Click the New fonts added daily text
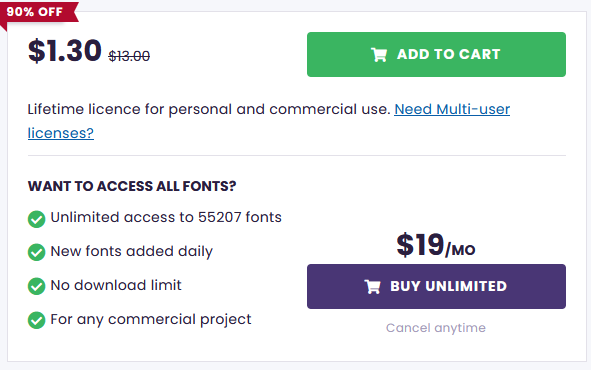The height and width of the screenshot is (370, 591). click(132, 251)
